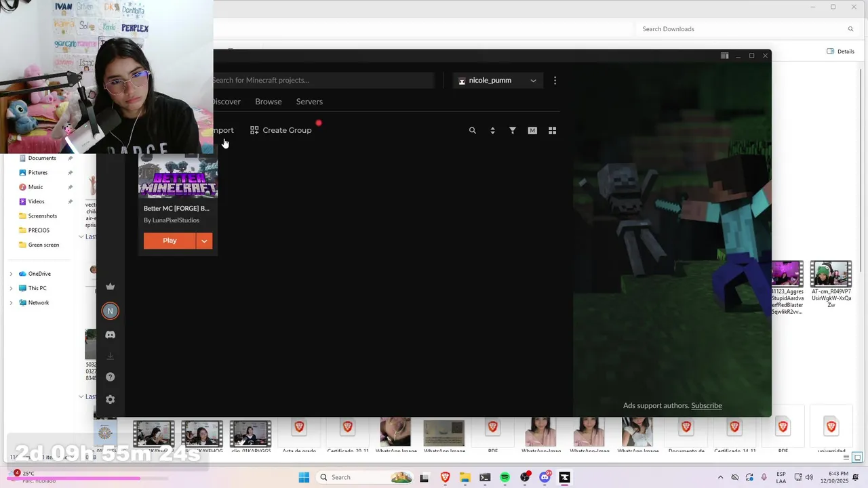Viewport: 868px width, 488px height.
Task: Open the nicole_pumm account dropdown
Action: tap(497, 80)
